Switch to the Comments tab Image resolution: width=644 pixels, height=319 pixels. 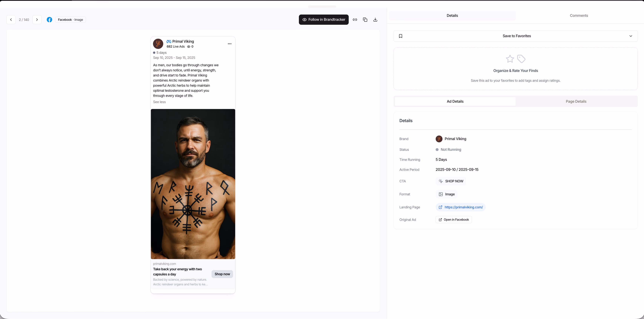579,15
